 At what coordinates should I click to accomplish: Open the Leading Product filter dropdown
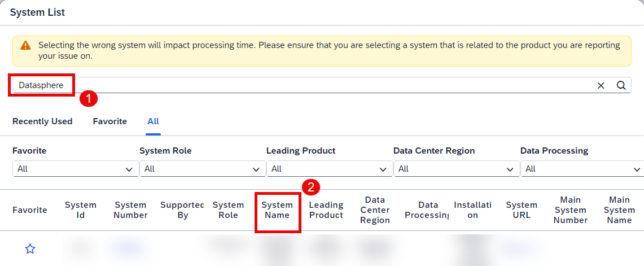coord(330,168)
